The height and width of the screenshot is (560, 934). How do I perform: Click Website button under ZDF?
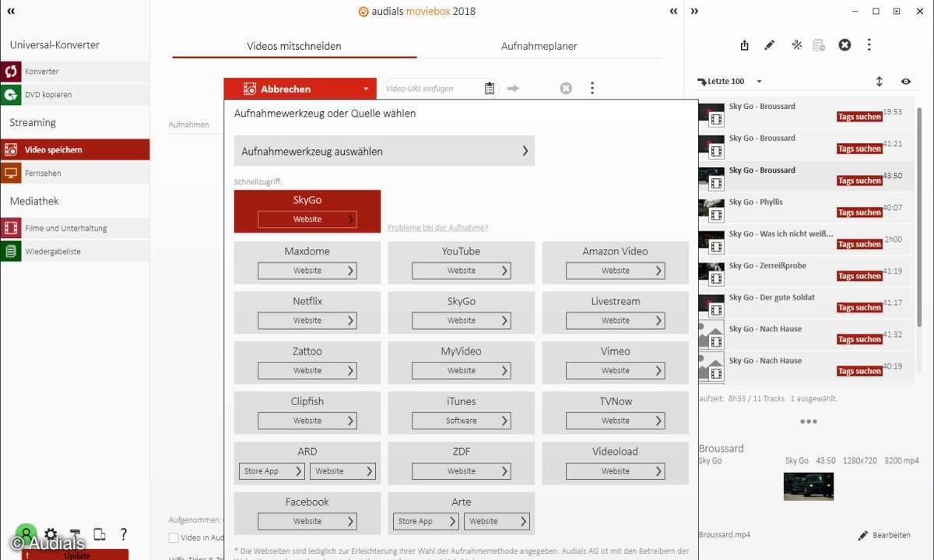[462, 471]
